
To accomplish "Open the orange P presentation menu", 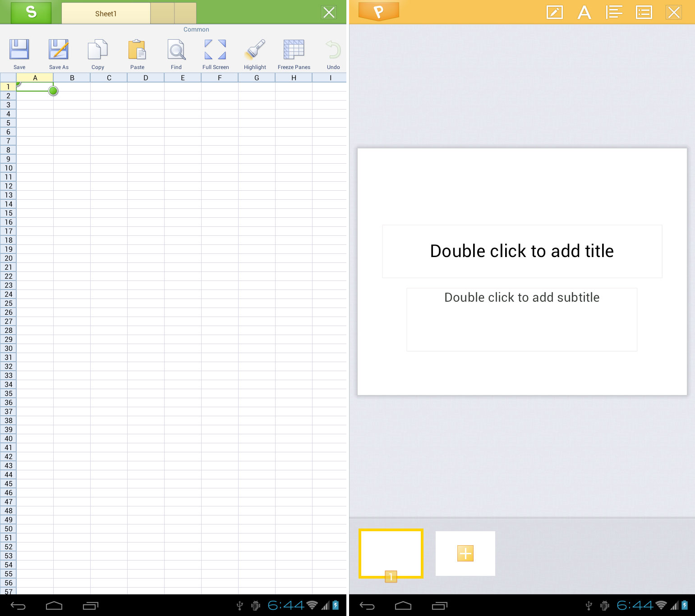I will coord(379,11).
